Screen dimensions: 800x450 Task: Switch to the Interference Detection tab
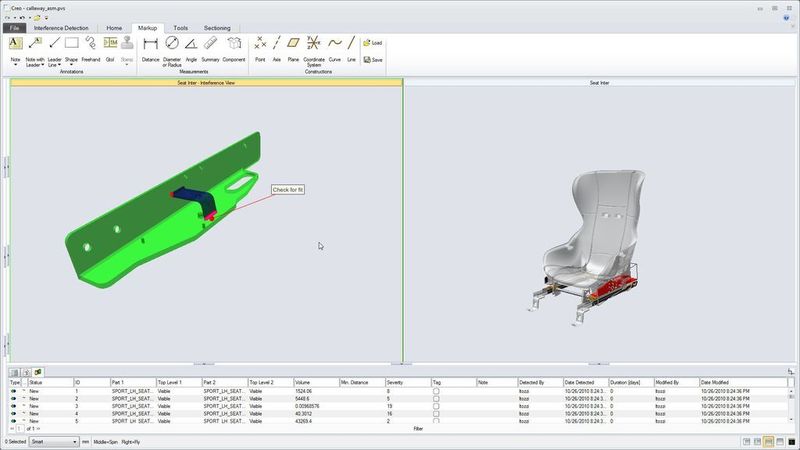(x=61, y=28)
